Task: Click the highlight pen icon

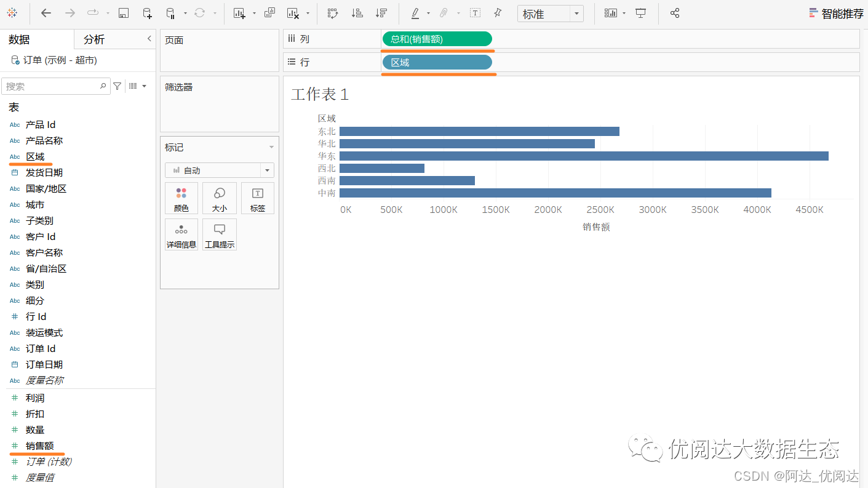Action: coord(415,13)
